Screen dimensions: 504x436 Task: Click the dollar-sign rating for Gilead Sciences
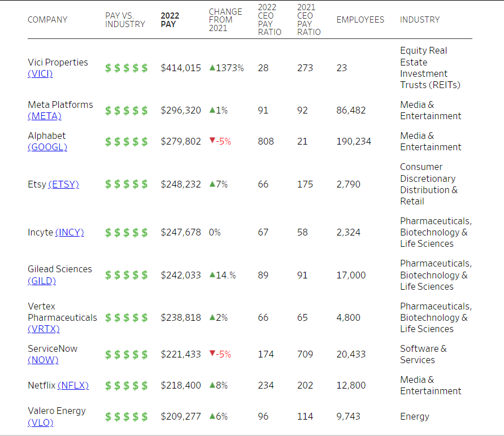coord(127,275)
